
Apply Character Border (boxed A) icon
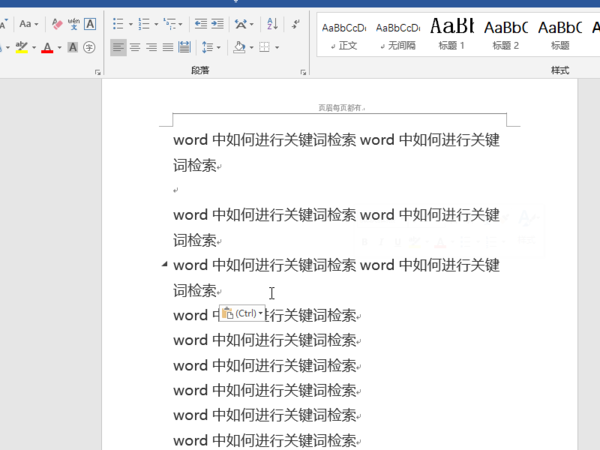click(90, 24)
